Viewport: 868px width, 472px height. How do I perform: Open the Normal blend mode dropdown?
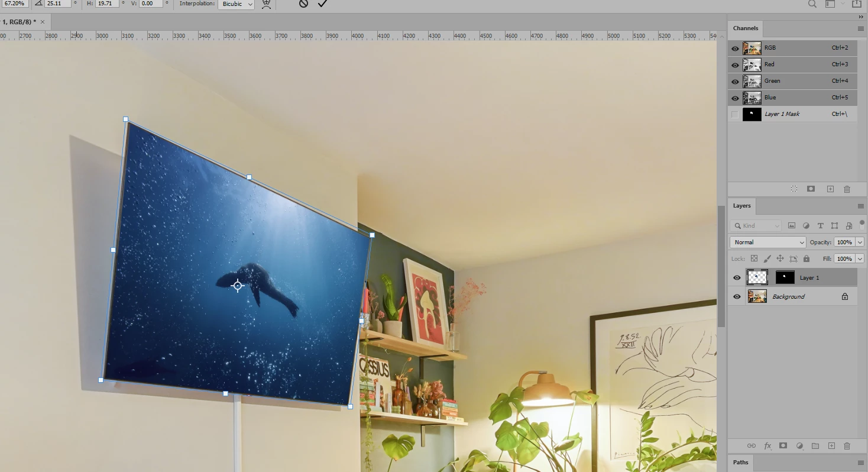768,242
